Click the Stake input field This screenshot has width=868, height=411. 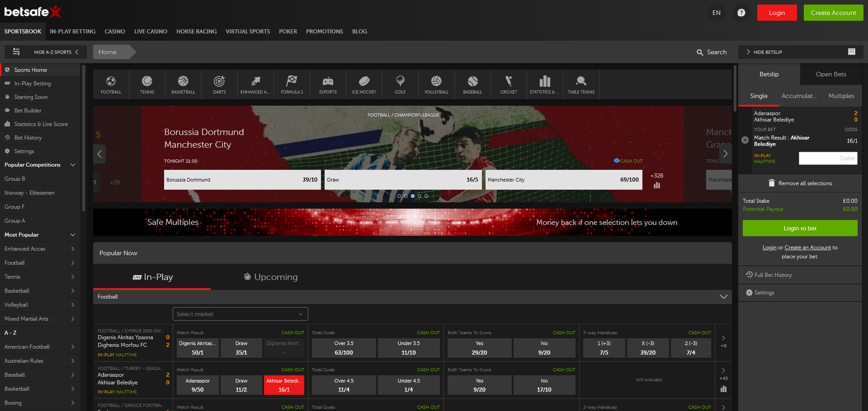pos(828,158)
